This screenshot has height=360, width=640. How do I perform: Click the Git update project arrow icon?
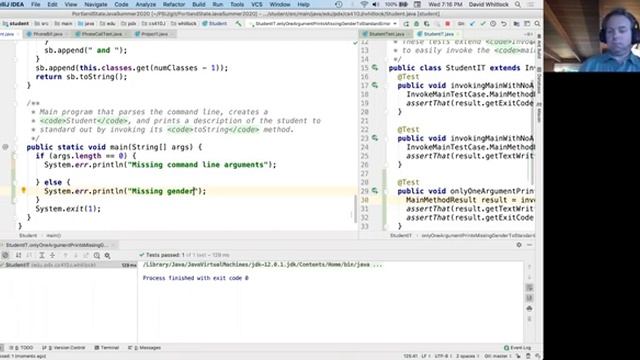click(472, 24)
